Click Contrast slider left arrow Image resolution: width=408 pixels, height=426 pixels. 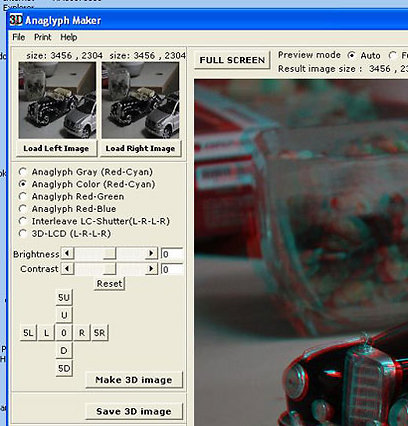click(x=68, y=268)
